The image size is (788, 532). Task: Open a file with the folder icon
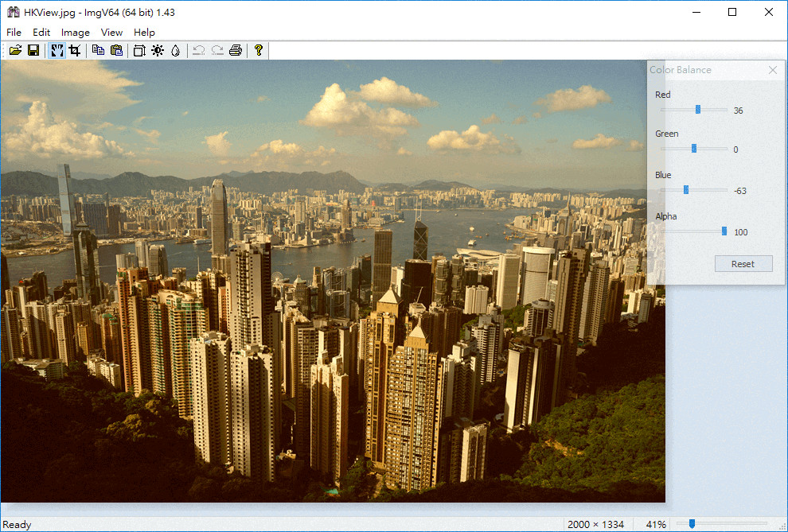click(x=16, y=50)
